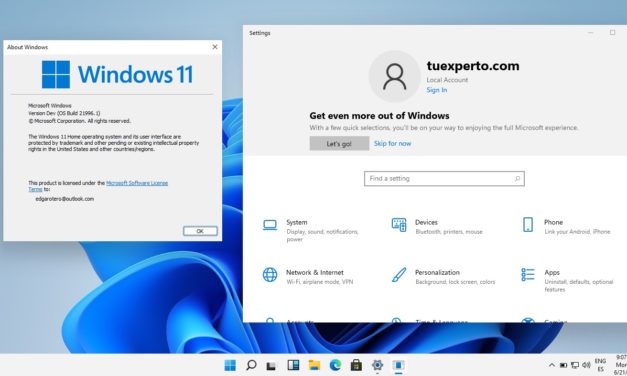Show hidden icons in the system tray
The width and height of the screenshot is (627, 376).
click(x=552, y=365)
